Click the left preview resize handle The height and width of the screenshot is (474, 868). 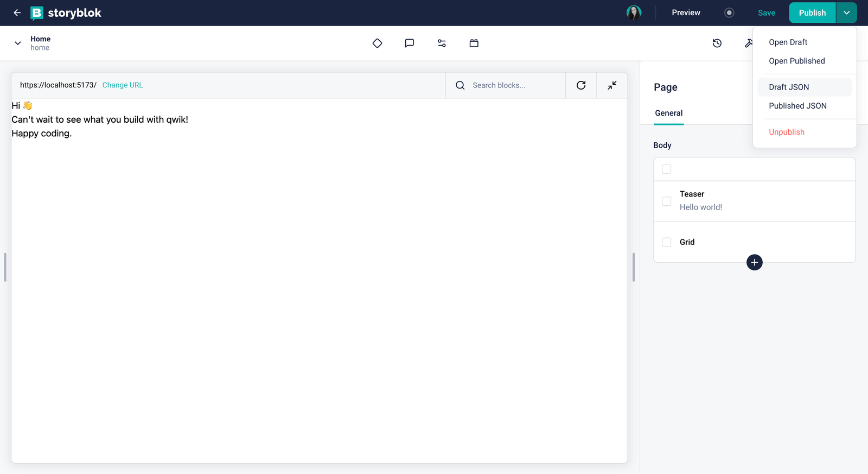point(5,267)
